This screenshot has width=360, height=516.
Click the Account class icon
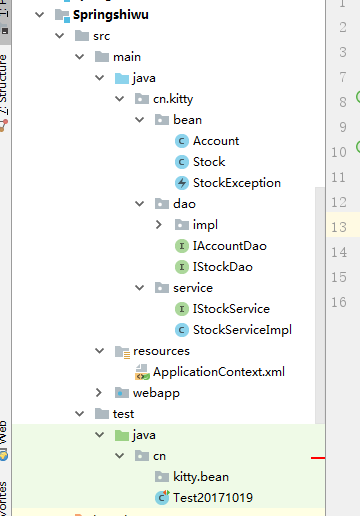182,141
